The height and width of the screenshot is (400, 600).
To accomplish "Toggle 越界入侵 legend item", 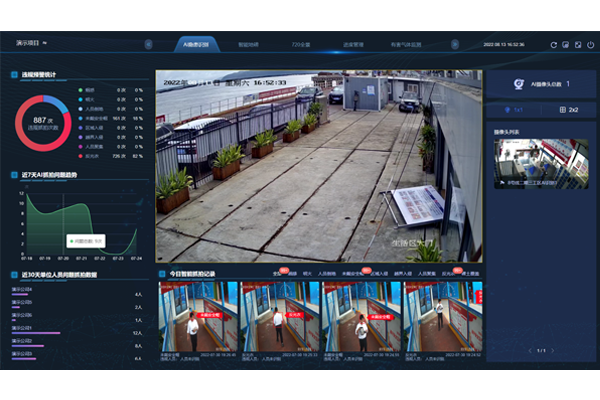I will pos(110,137).
